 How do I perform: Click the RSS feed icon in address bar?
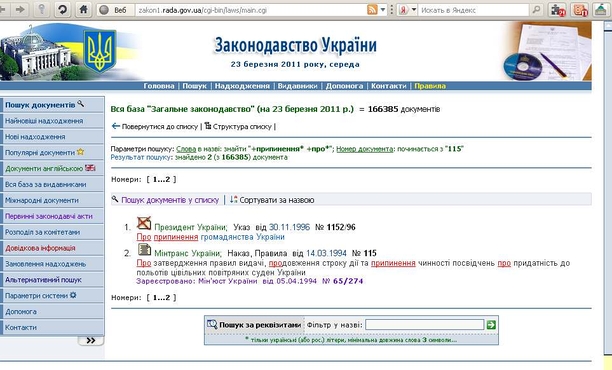372,10
